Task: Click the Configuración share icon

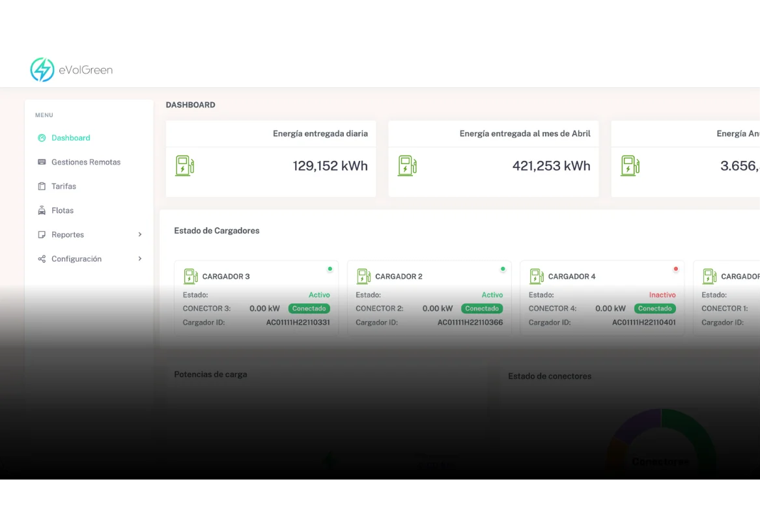Action: 42,259
